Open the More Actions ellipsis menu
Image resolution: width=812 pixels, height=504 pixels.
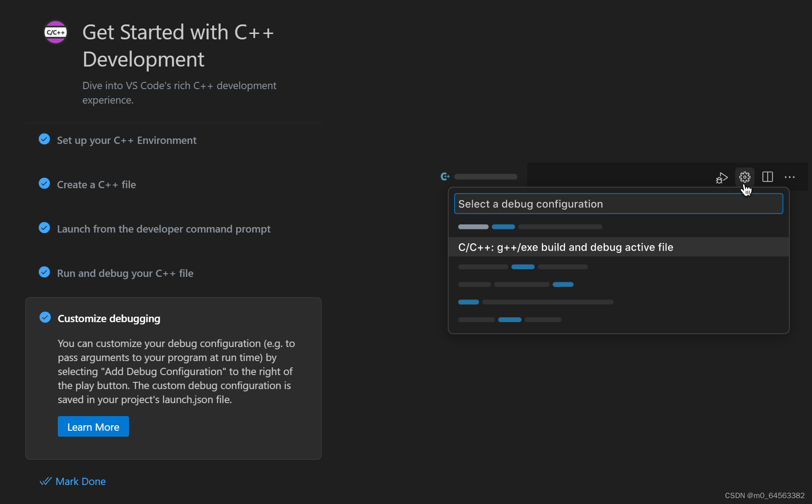pyautogui.click(x=790, y=177)
